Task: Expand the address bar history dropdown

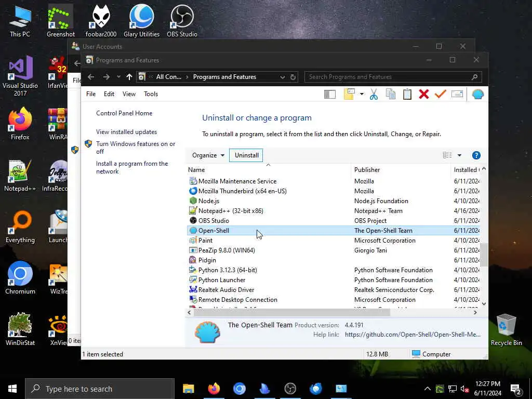Action: point(282,77)
